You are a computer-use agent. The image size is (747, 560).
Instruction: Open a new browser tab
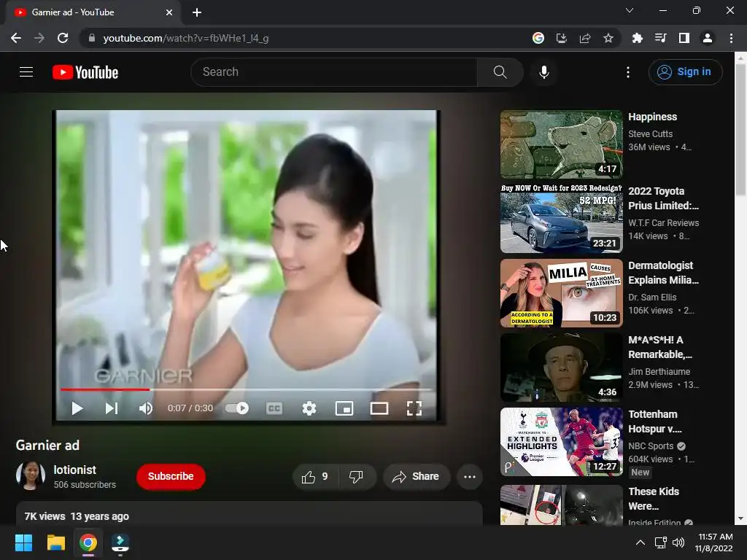197,12
